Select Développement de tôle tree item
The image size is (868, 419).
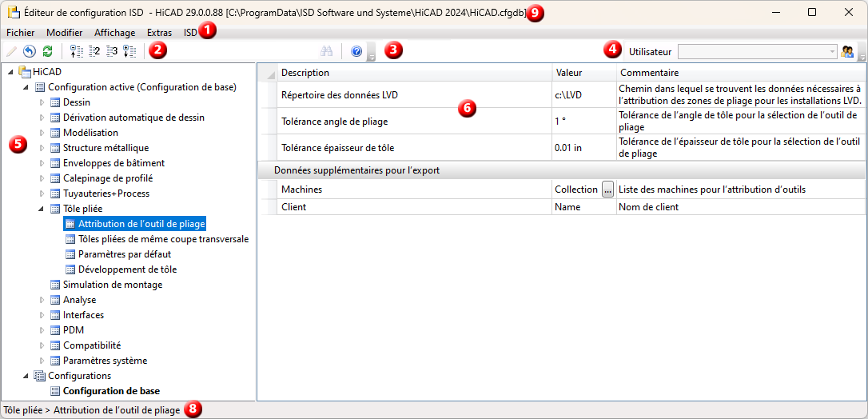pos(128,269)
